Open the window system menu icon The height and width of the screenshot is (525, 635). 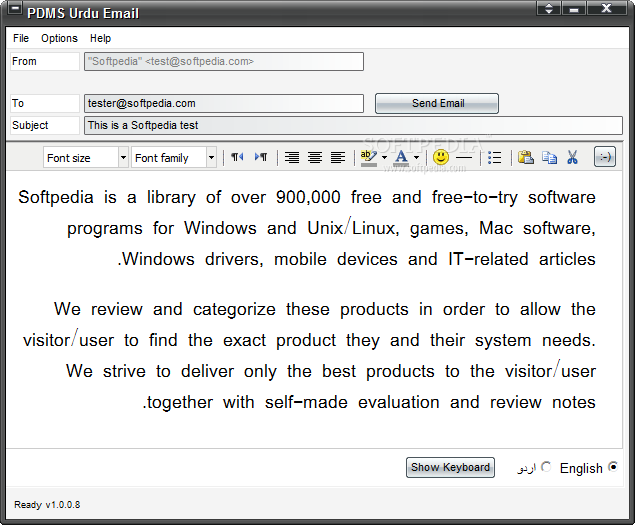pos(14,9)
